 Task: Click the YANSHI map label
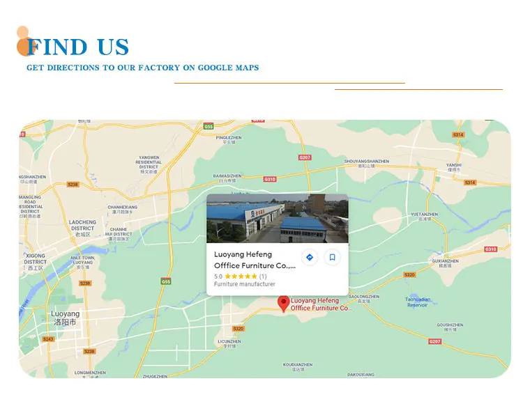point(454,167)
